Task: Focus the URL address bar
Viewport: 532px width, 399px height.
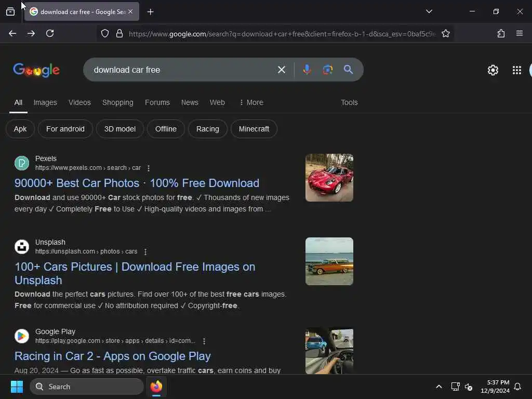Action: coord(282,34)
